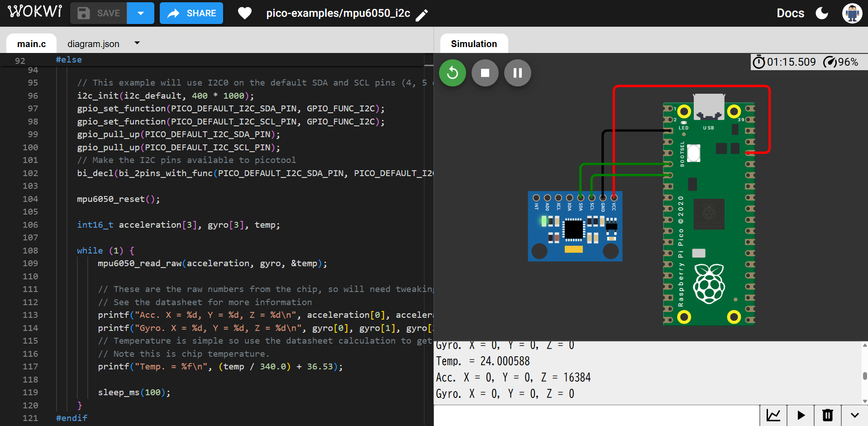Screen dimensions: 868x426
Task: Click the VCC pin on the MPU6050
Action: (614, 198)
